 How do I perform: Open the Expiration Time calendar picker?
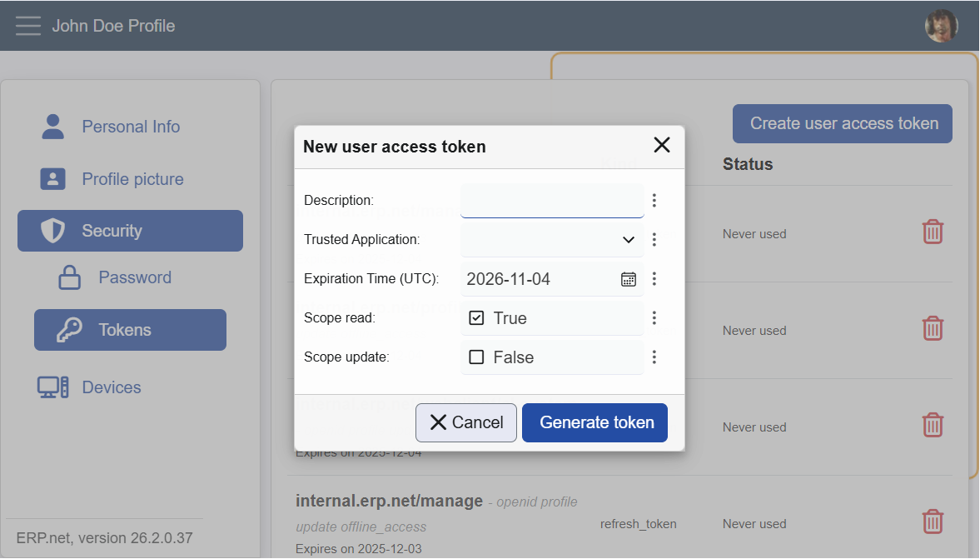[x=628, y=278]
